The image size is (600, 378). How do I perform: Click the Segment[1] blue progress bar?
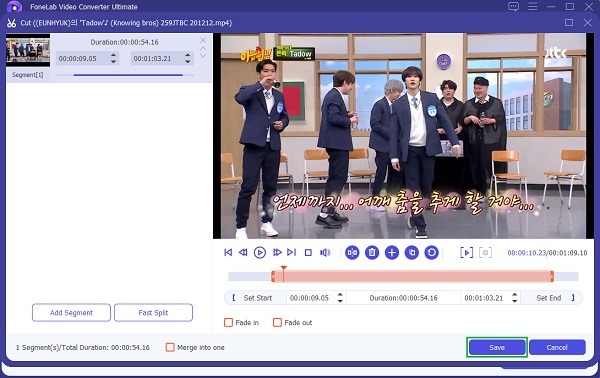coord(128,75)
